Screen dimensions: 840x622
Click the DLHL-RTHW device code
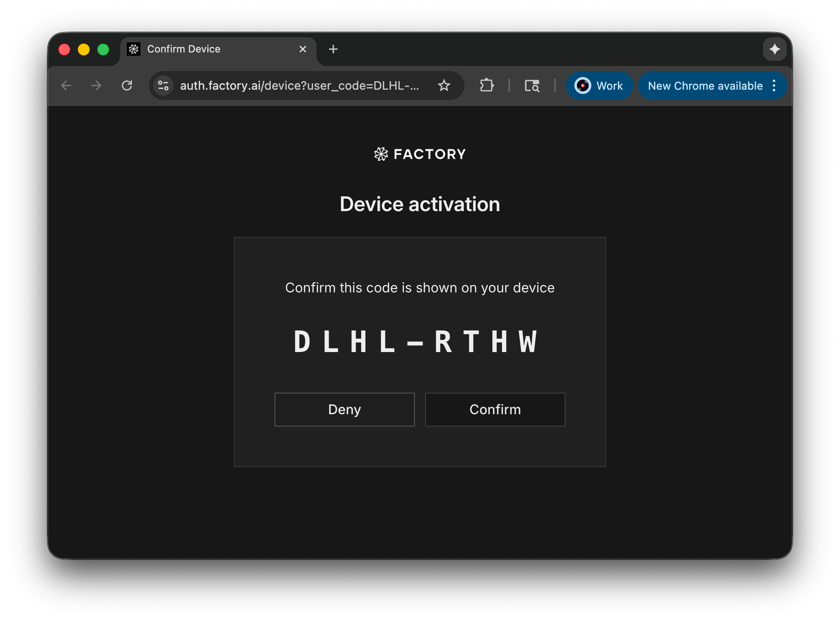pyautogui.click(x=416, y=341)
